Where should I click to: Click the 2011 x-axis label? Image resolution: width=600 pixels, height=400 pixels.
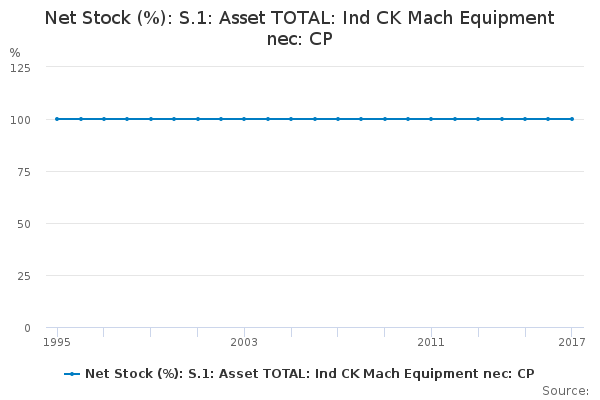point(431,342)
